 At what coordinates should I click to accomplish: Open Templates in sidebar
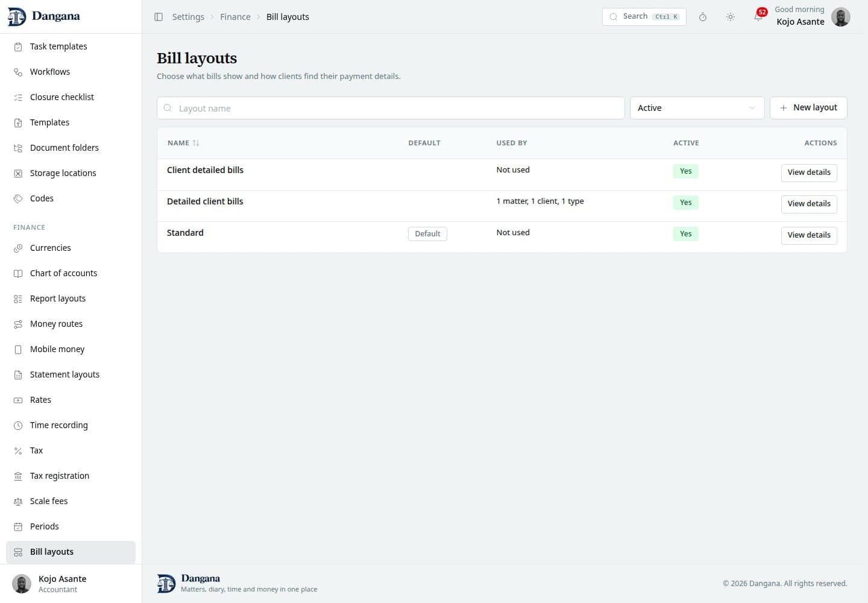71,122
